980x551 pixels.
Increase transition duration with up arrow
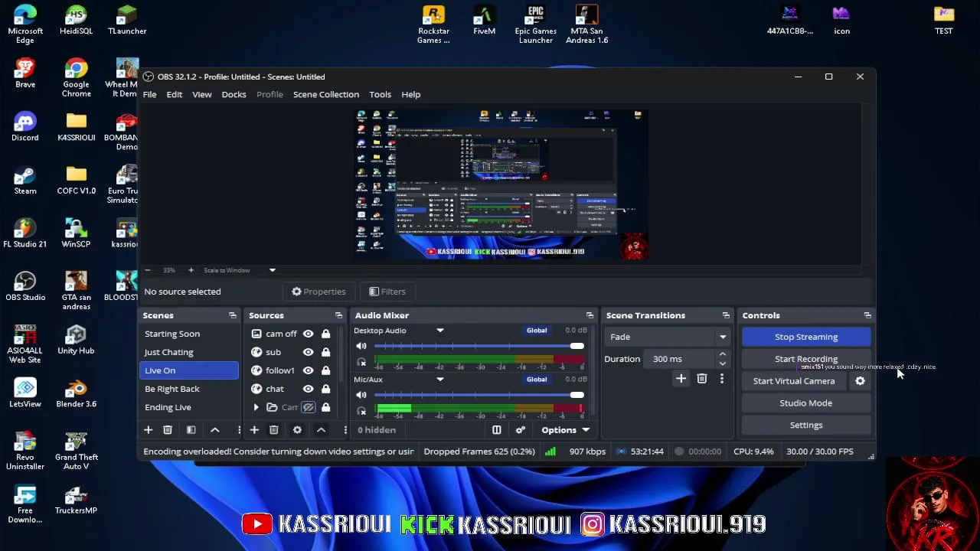(x=722, y=355)
